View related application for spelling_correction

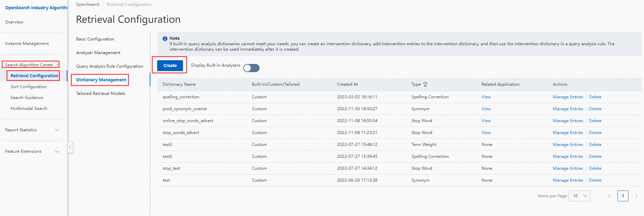(x=486, y=97)
